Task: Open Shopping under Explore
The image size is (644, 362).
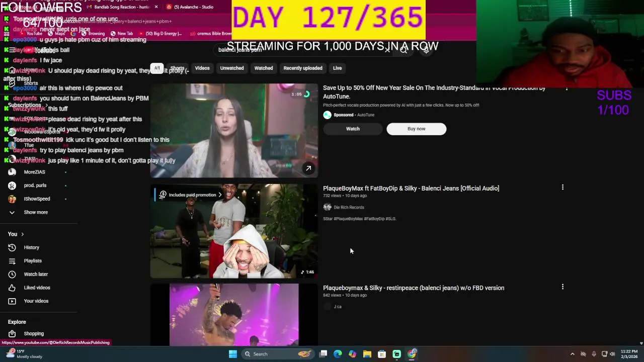Action: point(34,334)
